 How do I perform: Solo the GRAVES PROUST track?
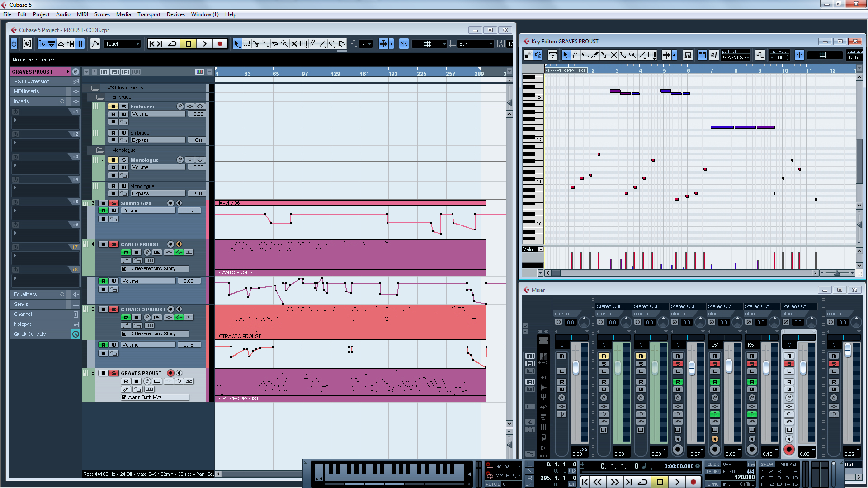tap(114, 373)
